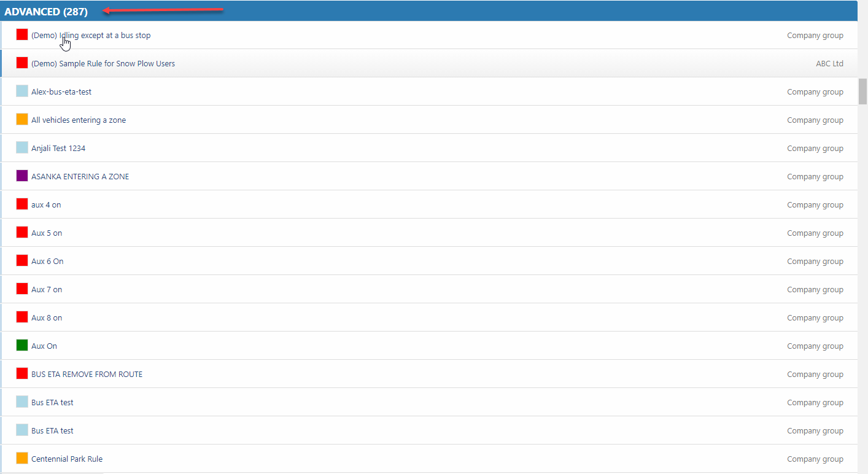
Task: Open the All vehicles entering a zone rule
Action: click(x=79, y=120)
